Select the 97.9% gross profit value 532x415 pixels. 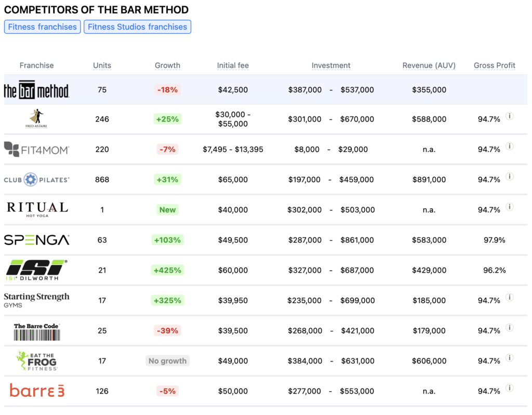click(x=495, y=240)
